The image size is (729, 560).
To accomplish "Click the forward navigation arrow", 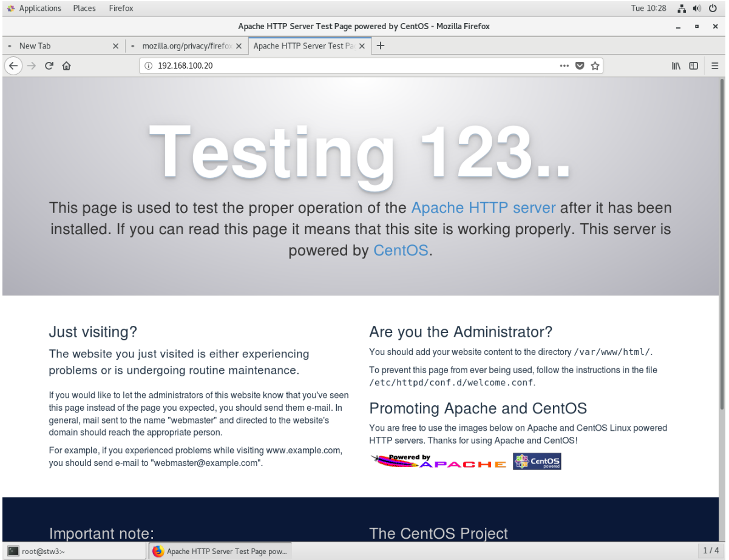I will 32,66.
